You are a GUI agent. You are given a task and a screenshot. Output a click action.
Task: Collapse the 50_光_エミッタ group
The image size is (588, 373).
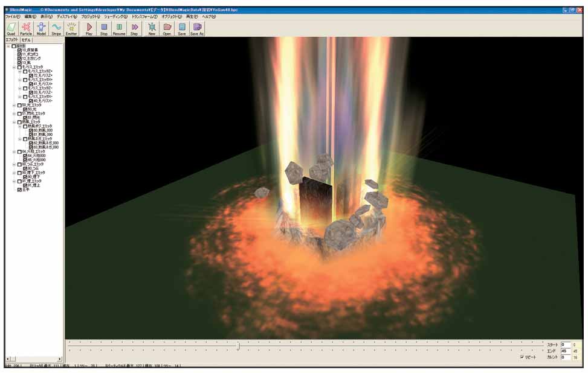(15, 105)
